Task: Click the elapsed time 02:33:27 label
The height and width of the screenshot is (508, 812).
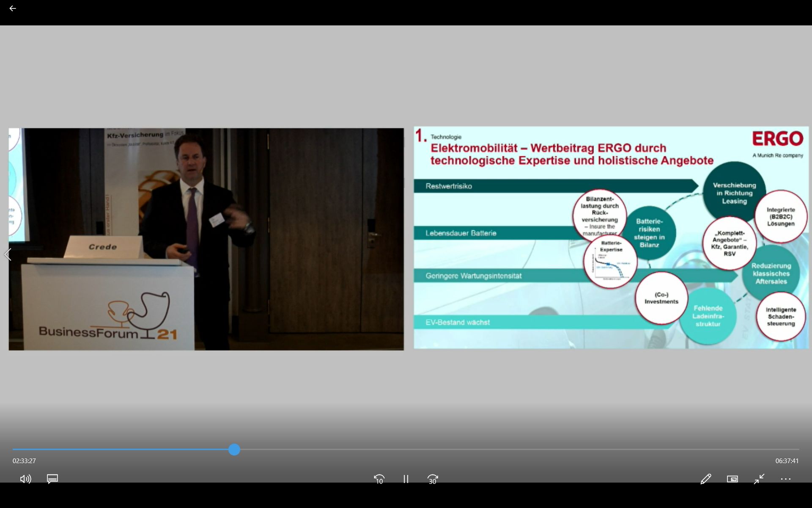Action: pos(24,461)
